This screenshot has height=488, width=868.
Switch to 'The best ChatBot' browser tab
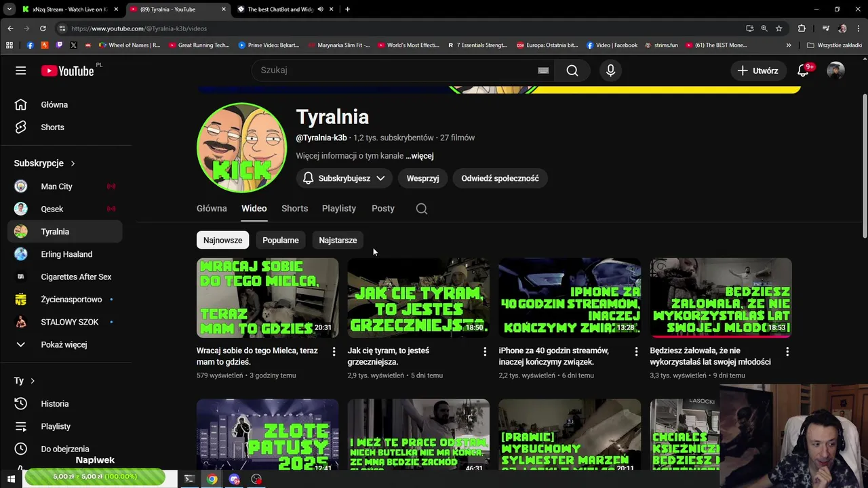pos(280,9)
